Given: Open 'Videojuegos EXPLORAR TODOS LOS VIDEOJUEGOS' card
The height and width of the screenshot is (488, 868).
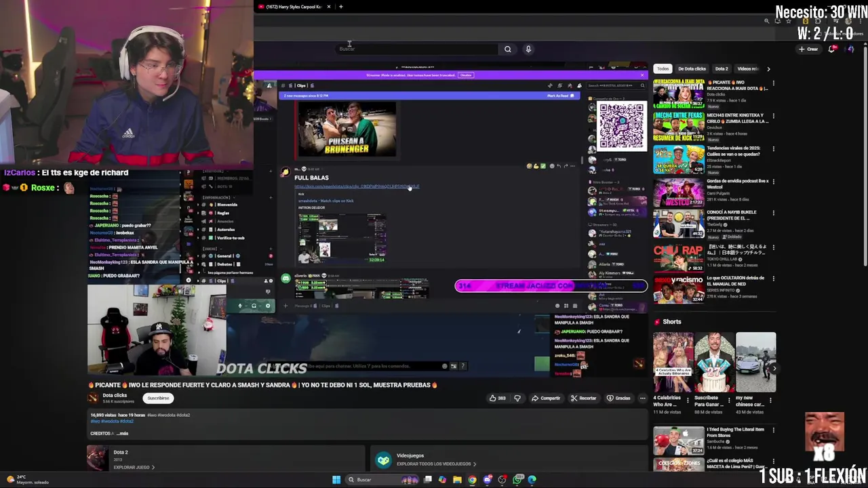Looking at the screenshot, I should tap(509, 460).
